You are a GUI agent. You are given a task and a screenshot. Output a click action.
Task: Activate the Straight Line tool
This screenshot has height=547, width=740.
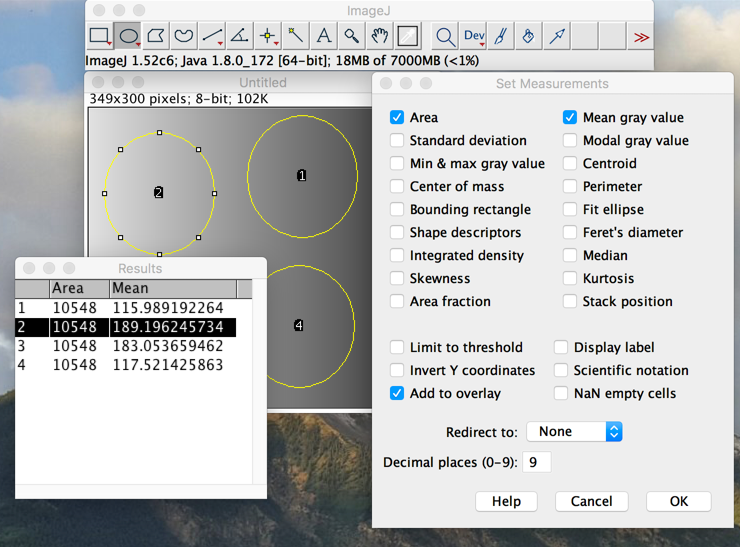pos(212,36)
